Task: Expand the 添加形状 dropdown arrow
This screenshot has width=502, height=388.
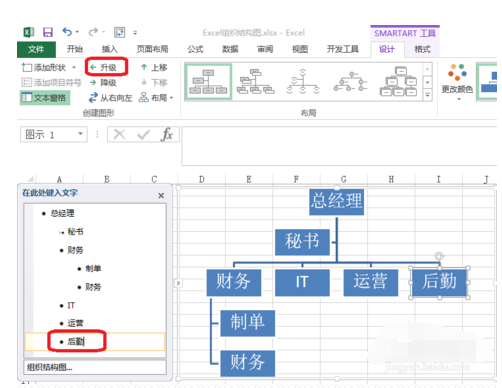Action: pos(74,68)
